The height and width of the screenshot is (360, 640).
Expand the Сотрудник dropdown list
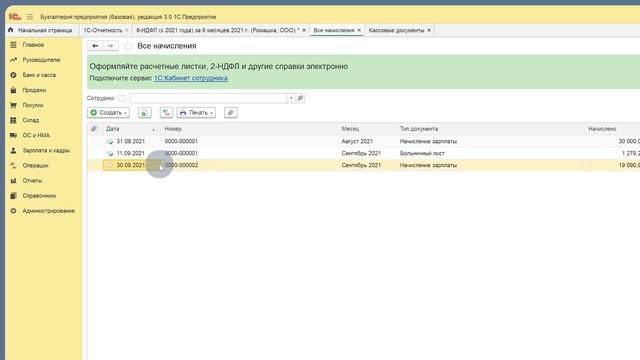point(291,98)
